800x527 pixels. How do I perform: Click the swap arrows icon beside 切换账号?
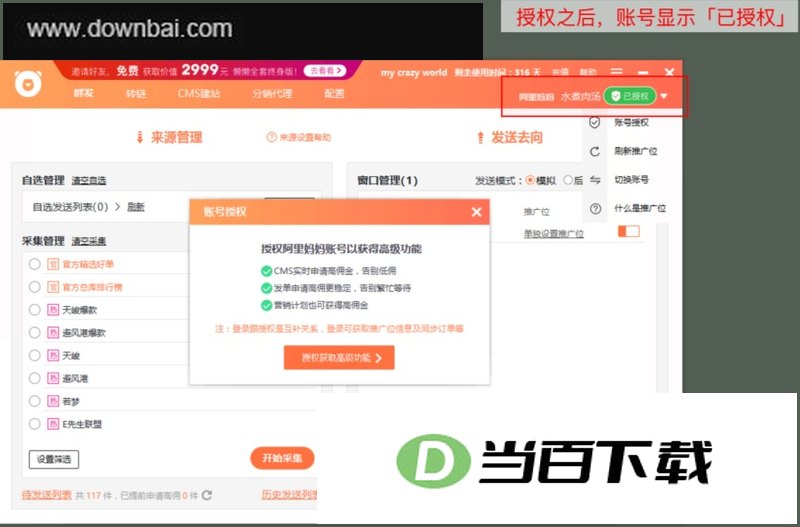(594, 180)
